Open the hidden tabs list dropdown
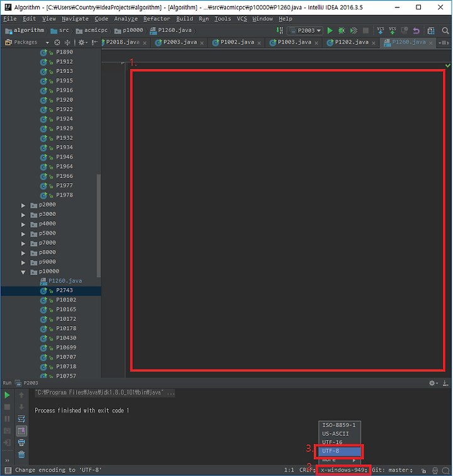Image resolution: width=453 pixels, height=476 pixels. point(444,43)
